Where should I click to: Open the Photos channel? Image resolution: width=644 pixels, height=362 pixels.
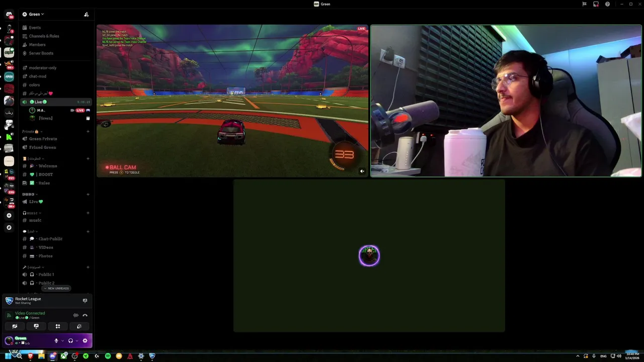55,256
